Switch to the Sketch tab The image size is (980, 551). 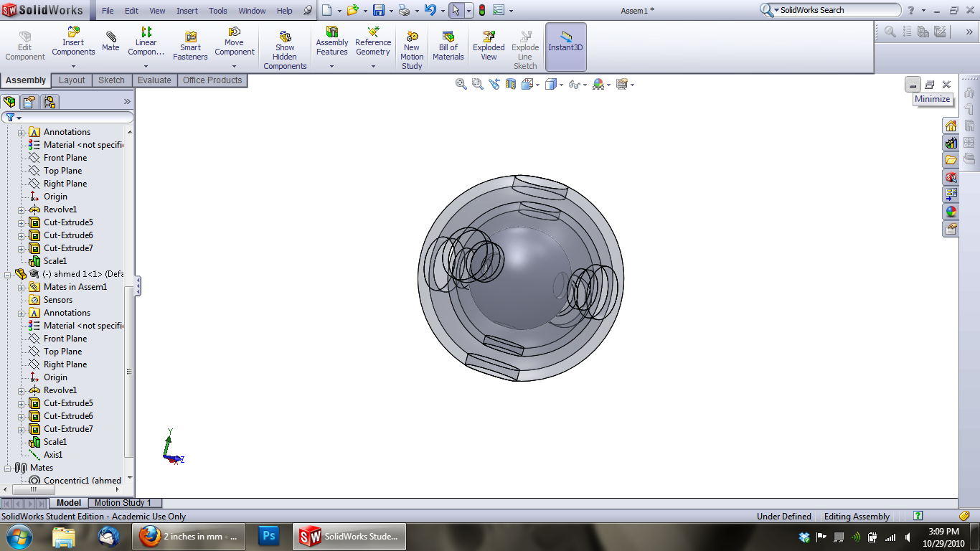pyautogui.click(x=111, y=80)
